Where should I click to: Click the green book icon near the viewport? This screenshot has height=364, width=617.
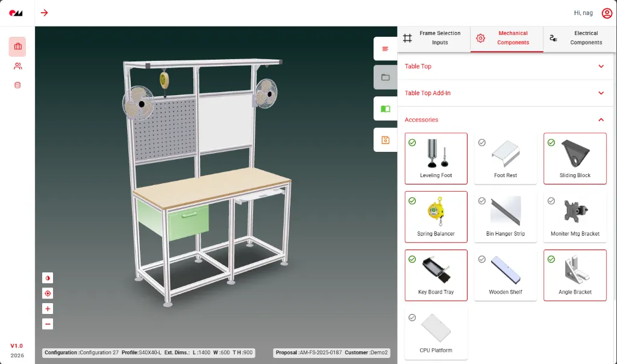(x=384, y=109)
